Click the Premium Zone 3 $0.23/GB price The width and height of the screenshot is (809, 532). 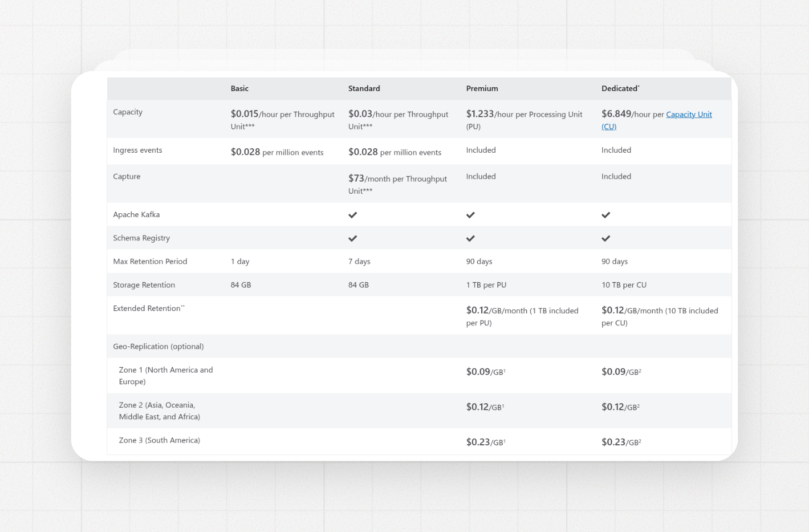click(x=486, y=442)
